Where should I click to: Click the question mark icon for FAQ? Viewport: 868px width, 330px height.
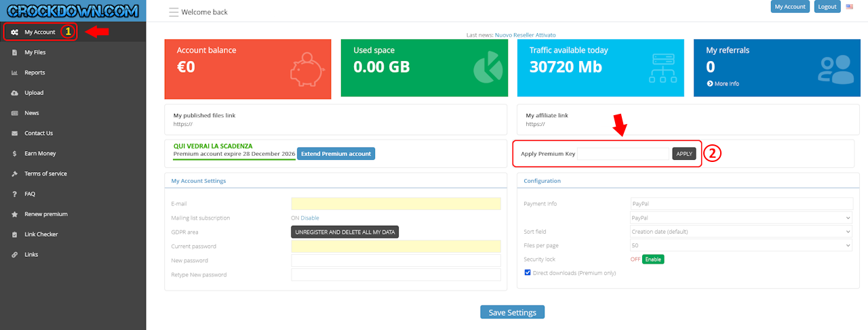(14, 194)
